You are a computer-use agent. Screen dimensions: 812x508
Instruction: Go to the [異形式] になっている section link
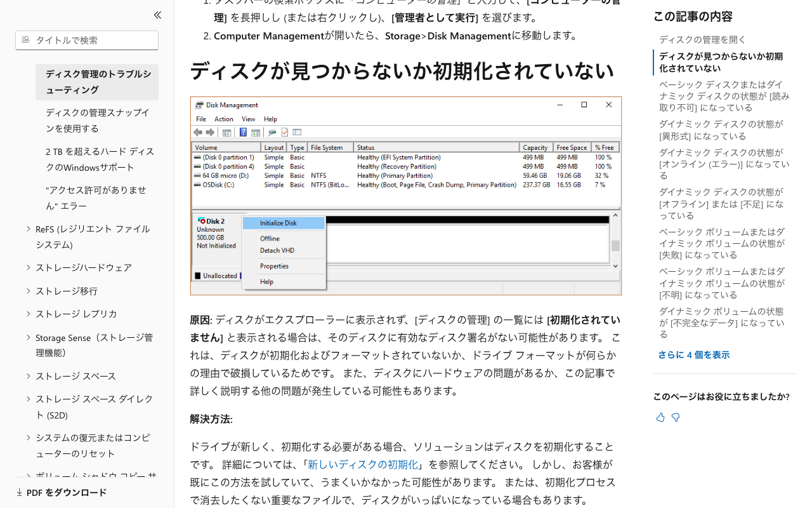pyautogui.click(x=721, y=130)
